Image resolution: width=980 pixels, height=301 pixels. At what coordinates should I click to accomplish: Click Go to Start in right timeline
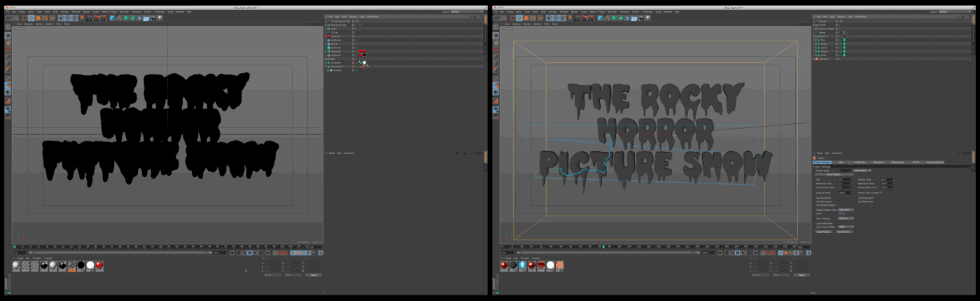pyautogui.click(x=720, y=253)
